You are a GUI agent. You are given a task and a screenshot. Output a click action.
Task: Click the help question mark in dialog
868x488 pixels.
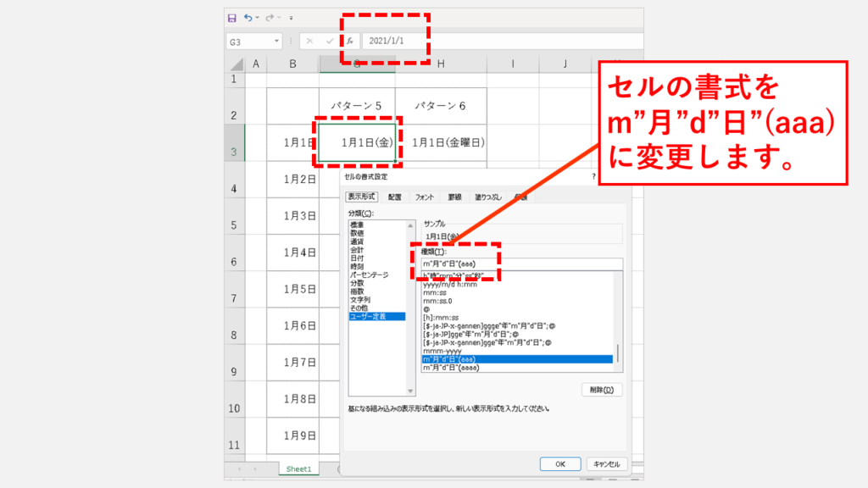593,178
